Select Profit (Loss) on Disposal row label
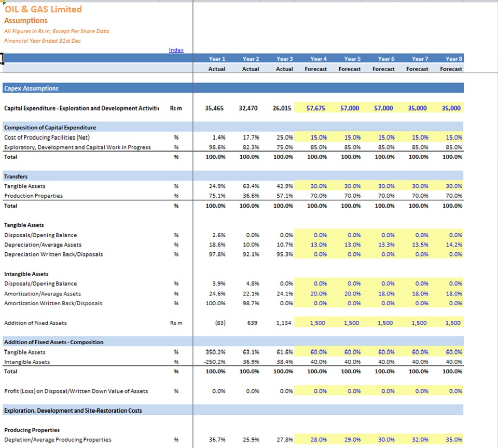 coord(76,391)
